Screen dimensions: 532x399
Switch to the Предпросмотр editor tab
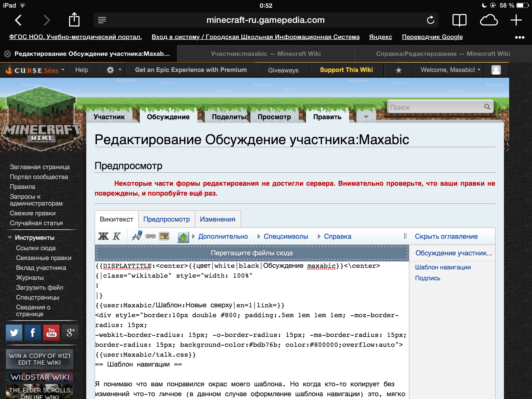click(x=167, y=219)
